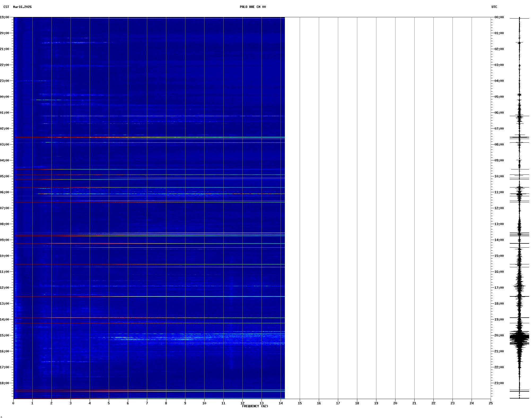Click the 19:00 CST time marker
The height and width of the screenshot is (420, 531).
[x=5, y=17]
